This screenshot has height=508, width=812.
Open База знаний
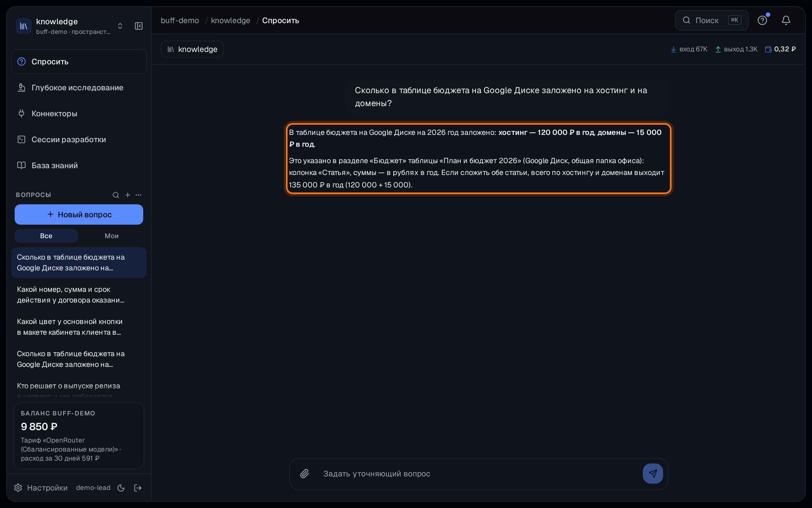(79, 165)
